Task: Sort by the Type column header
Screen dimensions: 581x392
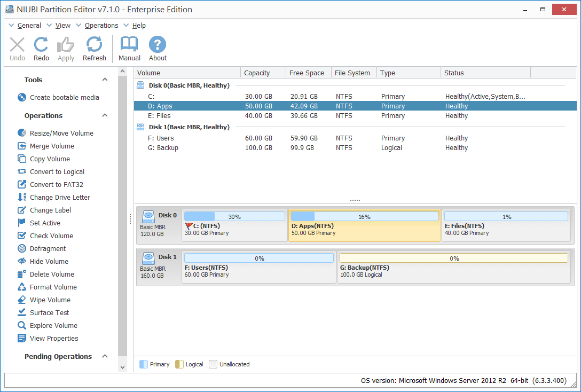Action: [409, 73]
